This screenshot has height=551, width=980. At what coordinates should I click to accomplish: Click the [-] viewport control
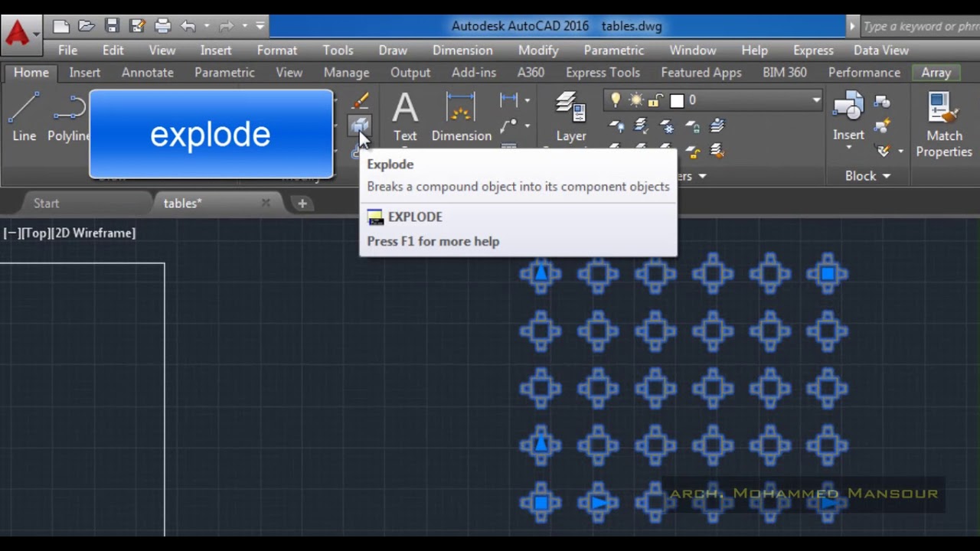click(11, 233)
